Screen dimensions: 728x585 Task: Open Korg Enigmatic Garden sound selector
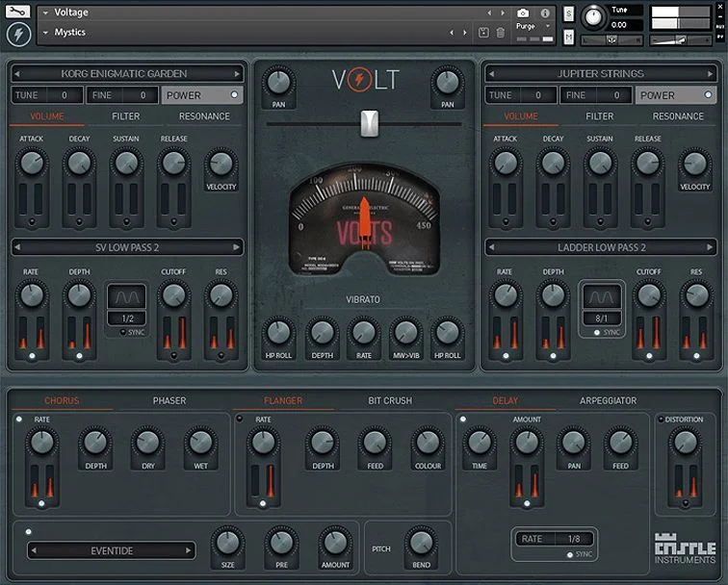click(127, 74)
